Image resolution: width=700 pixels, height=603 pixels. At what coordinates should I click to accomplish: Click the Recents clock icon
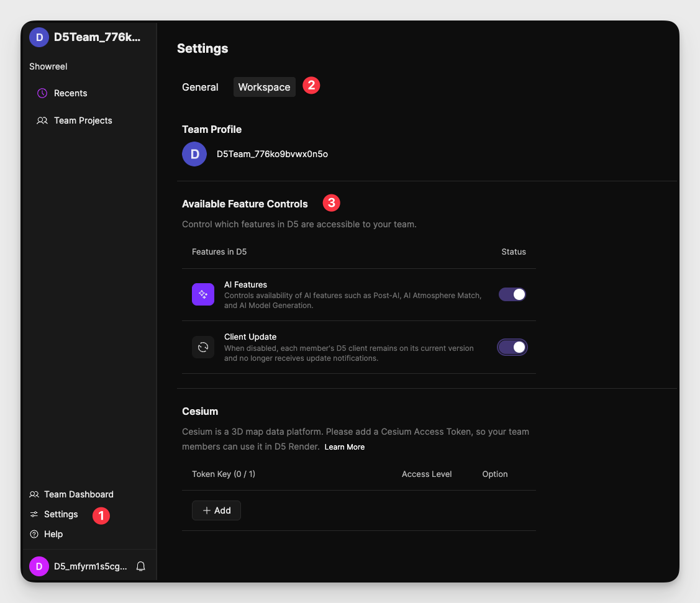coord(42,93)
